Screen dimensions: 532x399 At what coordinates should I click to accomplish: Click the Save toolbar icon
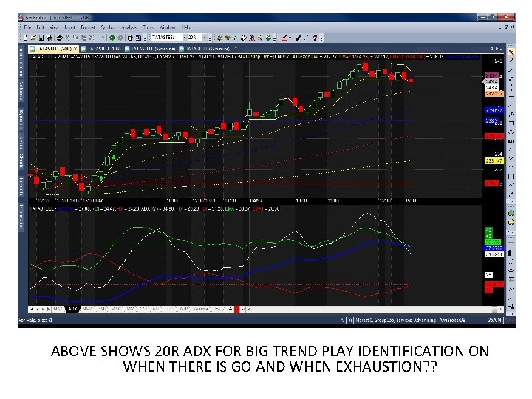(41, 38)
